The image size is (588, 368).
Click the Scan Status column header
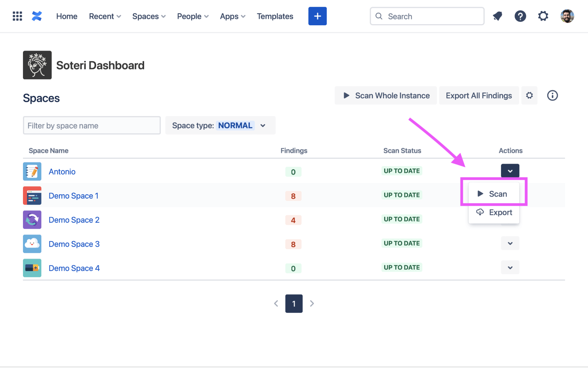tap(402, 151)
